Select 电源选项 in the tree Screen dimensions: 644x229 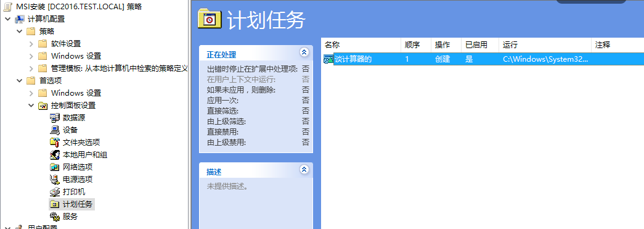(78, 180)
